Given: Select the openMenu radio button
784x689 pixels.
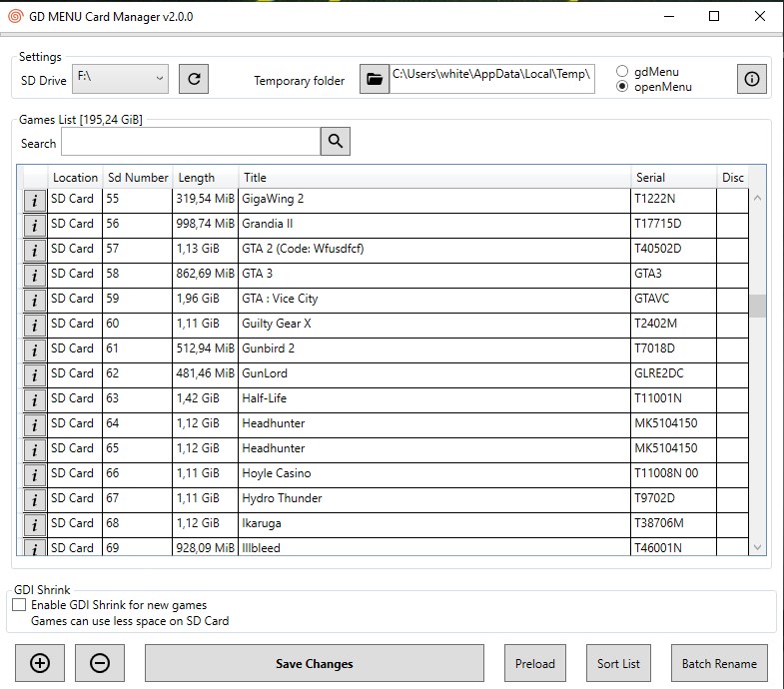Looking at the screenshot, I should [x=622, y=87].
